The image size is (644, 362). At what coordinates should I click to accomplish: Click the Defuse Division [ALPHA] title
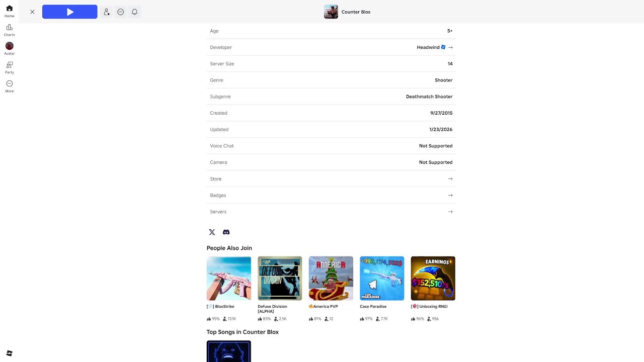[272, 309]
